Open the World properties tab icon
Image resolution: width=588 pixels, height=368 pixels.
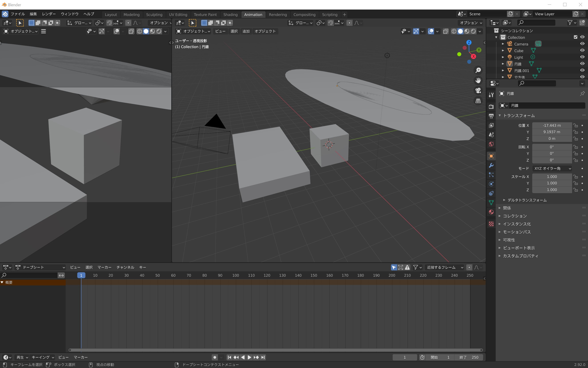[x=491, y=144]
